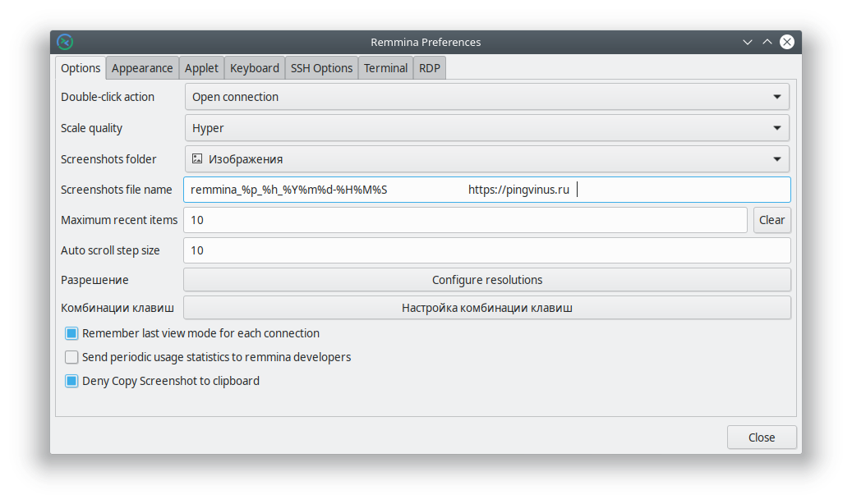Click the folder image icon beside Изображения

[x=197, y=158]
